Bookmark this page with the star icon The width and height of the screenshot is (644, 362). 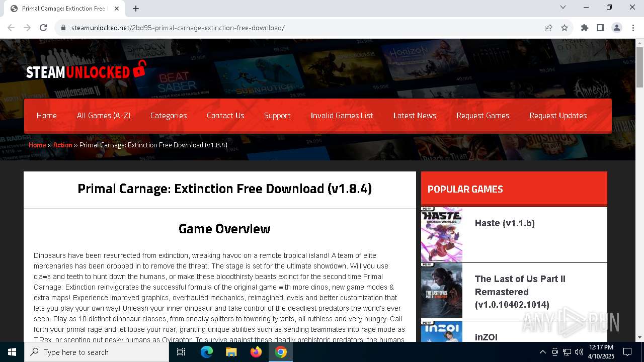(x=565, y=28)
